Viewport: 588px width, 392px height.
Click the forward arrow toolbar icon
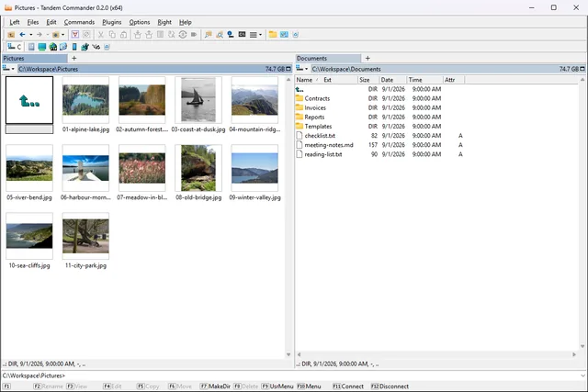pyautogui.click(x=39, y=35)
